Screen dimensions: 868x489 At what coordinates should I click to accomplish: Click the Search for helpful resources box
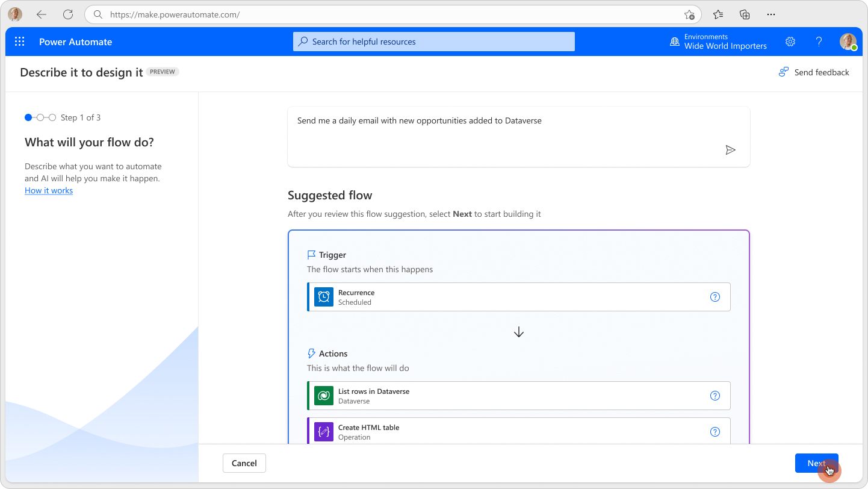tap(434, 42)
